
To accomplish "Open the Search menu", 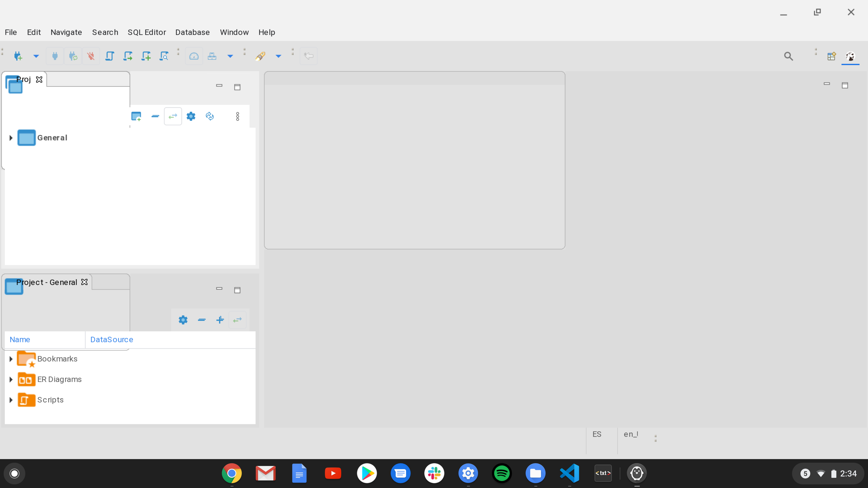I will click(105, 32).
